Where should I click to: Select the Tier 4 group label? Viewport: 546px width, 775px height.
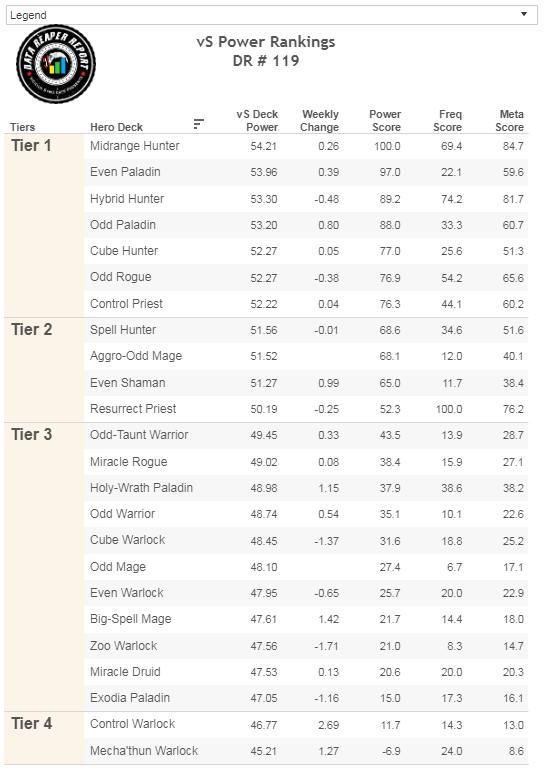(x=32, y=724)
